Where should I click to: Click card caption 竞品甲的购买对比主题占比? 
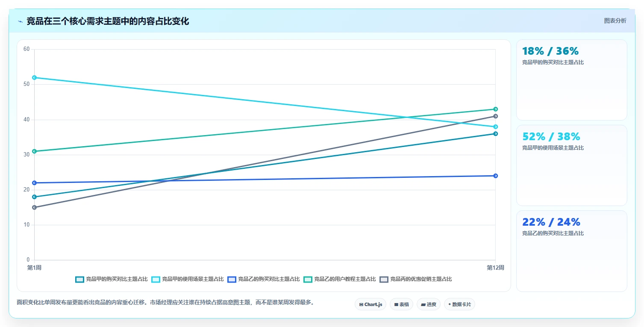(553, 62)
